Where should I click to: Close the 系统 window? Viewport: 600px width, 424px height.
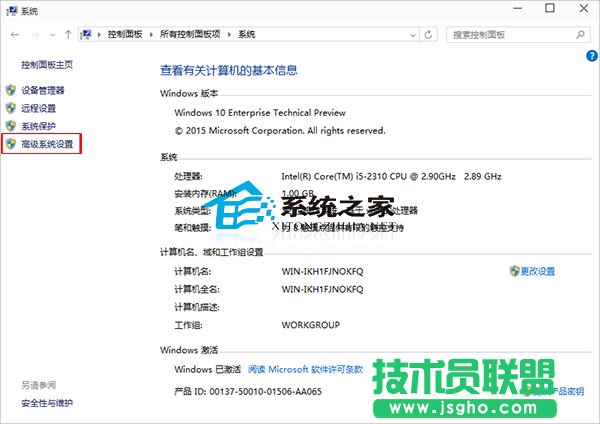coord(584,8)
